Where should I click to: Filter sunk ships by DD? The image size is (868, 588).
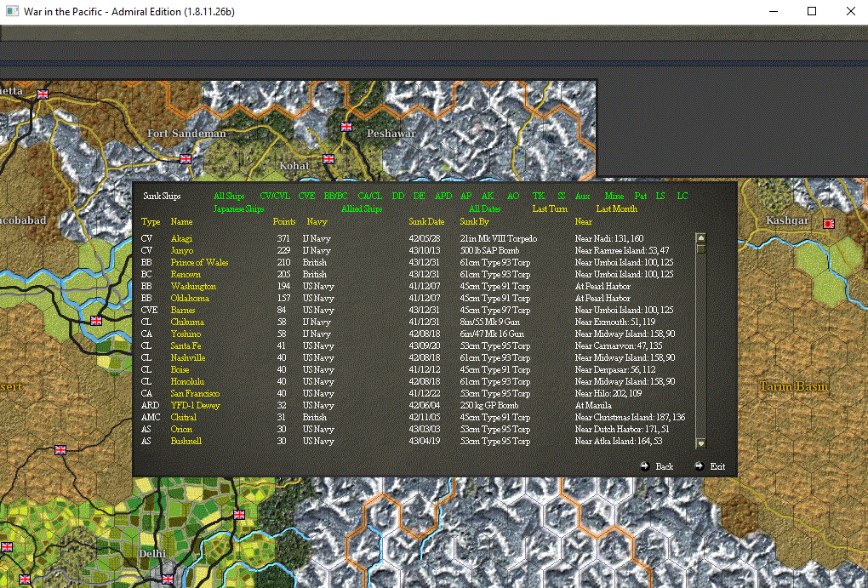tap(398, 196)
